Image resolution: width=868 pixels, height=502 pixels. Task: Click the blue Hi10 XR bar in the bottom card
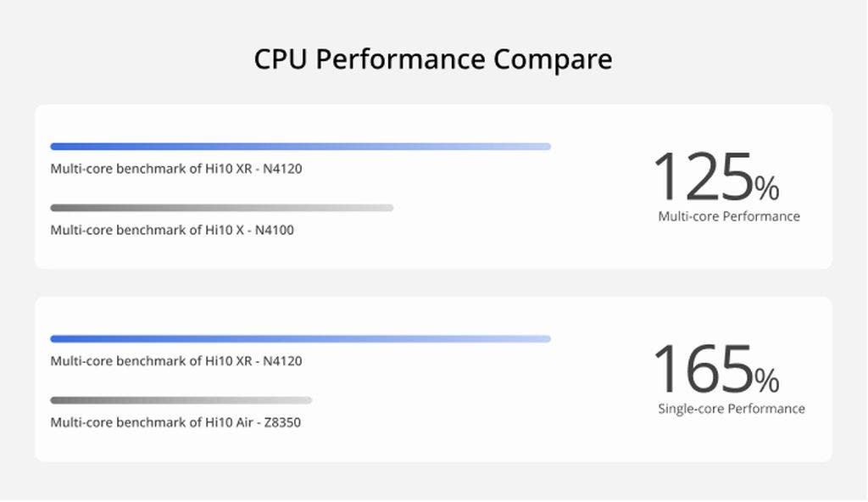pos(300,339)
